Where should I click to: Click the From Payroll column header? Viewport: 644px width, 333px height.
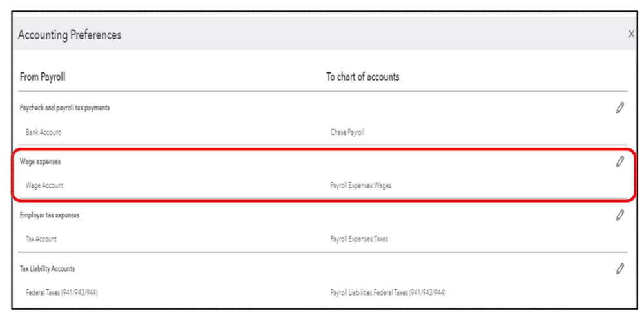pyautogui.click(x=43, y=77)
